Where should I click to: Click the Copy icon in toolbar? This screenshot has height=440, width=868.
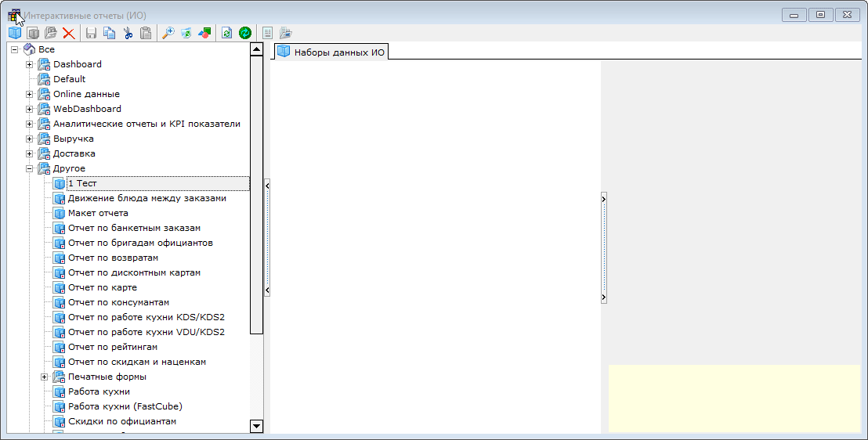tap(109, 33)
